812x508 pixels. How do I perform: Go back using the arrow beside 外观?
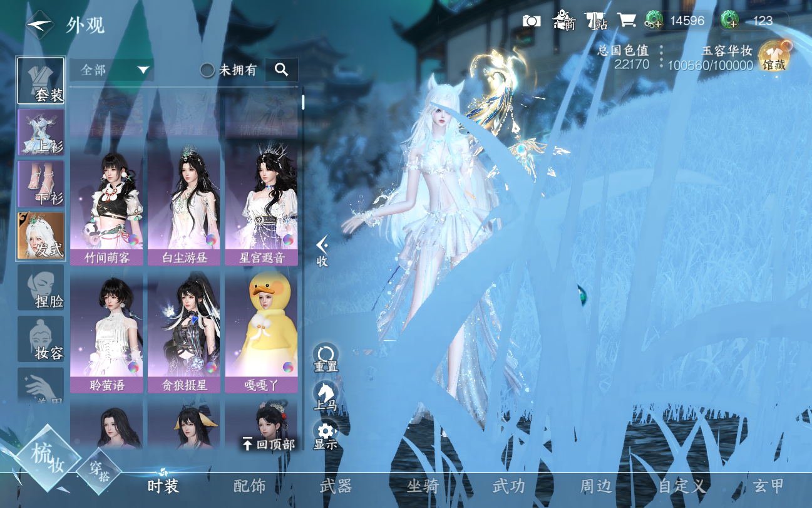pyautogui.click(x=39, y=25)
